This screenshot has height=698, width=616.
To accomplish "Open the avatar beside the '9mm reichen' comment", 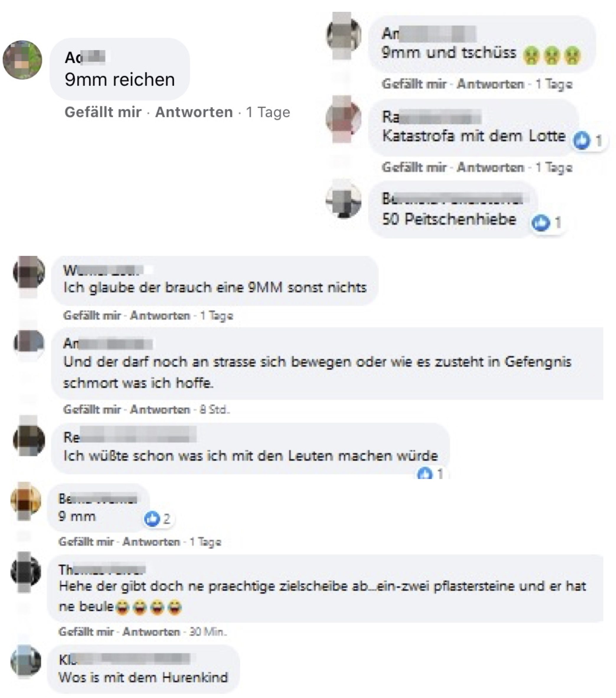I will [22, 60].
